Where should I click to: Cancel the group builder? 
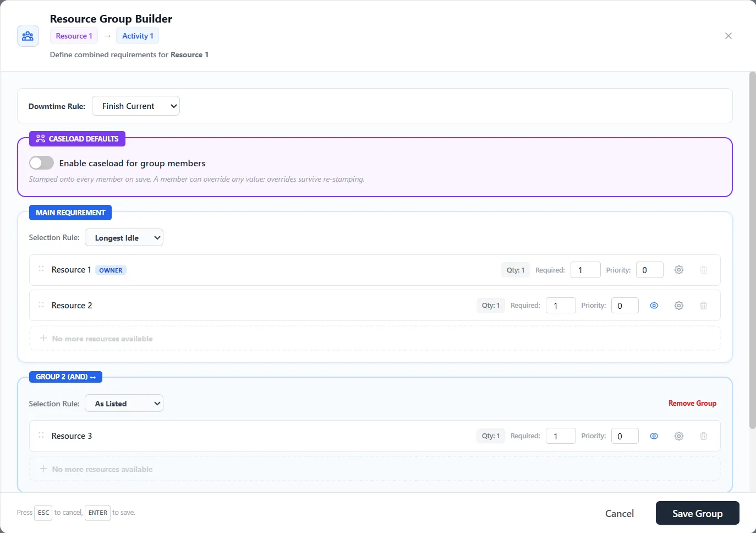(620, 513)
